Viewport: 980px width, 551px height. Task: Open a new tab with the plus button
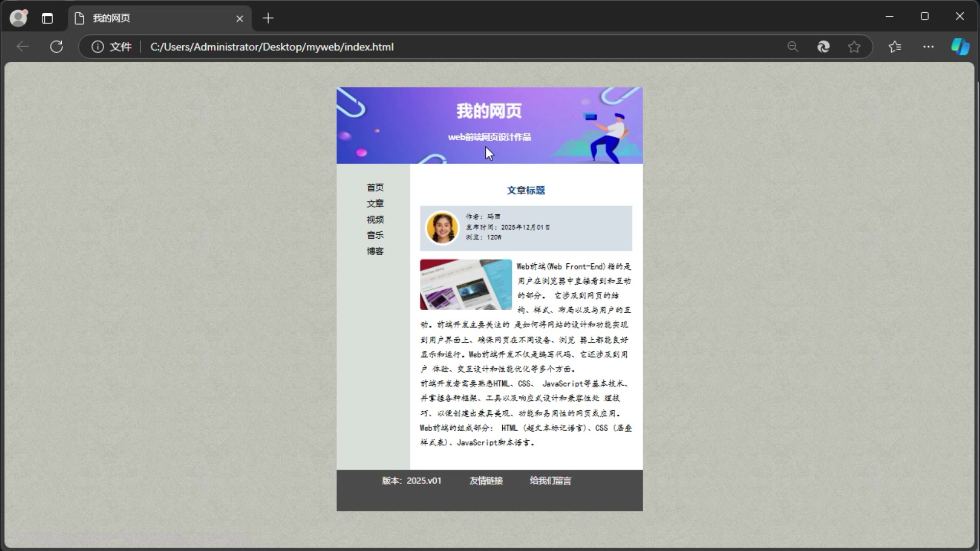(x=267, y=18)
